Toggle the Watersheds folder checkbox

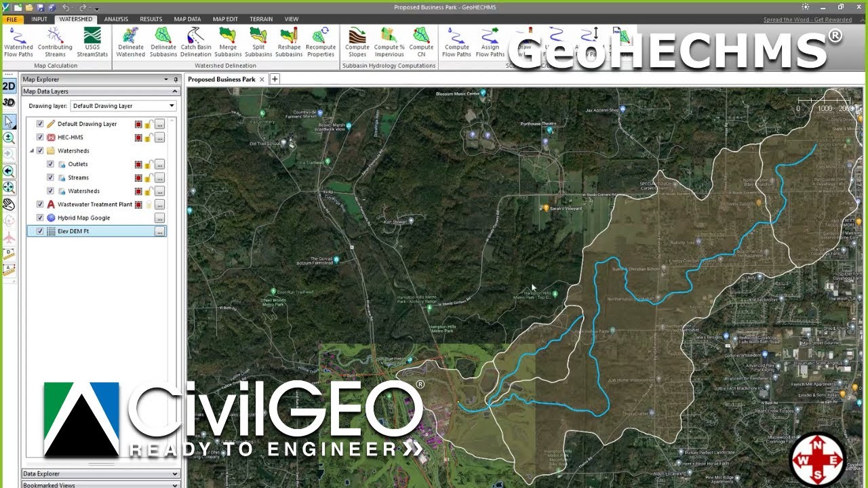pyautogui.click(x=40, y=150)
